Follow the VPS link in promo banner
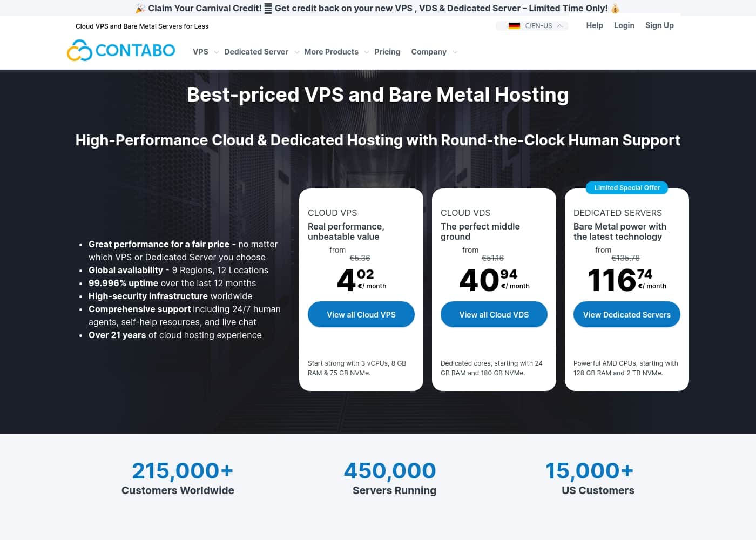This screenshot has height=540, width=756. point(403,8)
